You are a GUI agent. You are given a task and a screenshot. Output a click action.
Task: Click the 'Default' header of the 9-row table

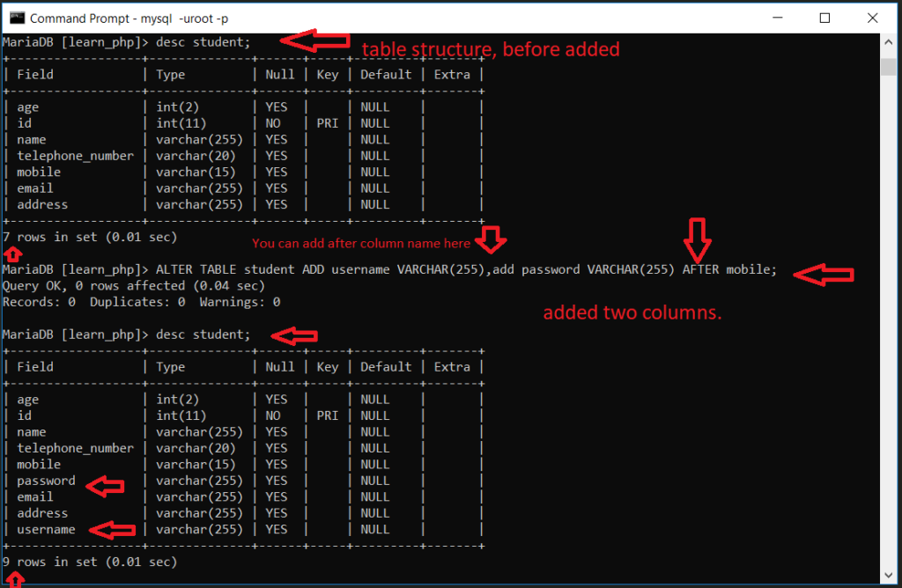point(386,367)
